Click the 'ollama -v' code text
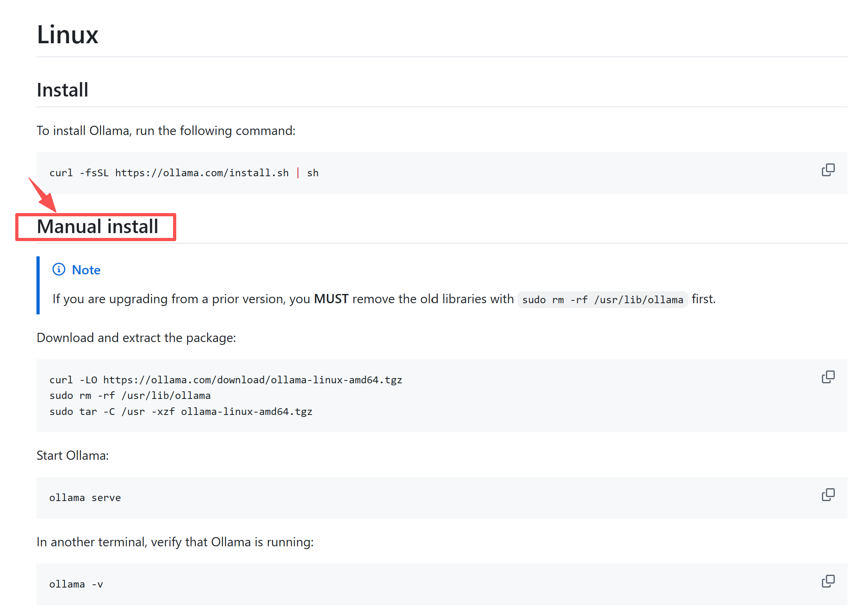 pyautogui.click(x=76, y=584)
